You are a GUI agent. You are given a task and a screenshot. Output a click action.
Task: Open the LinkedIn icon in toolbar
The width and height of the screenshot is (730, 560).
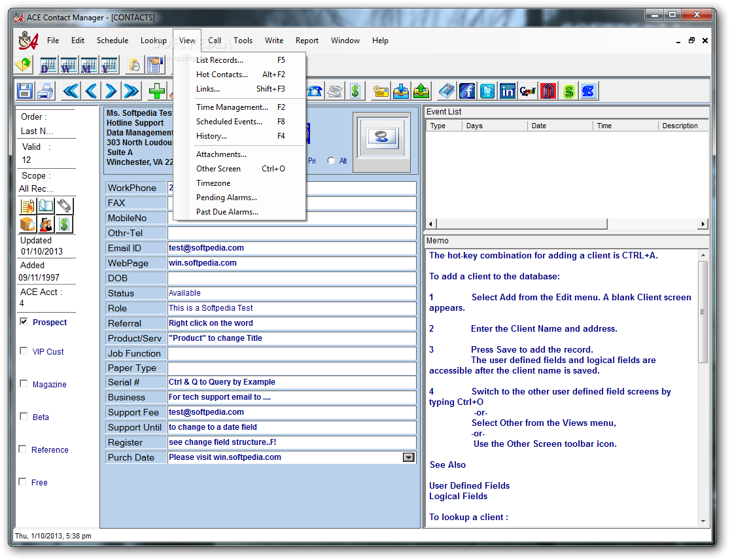tap(508, 91)
